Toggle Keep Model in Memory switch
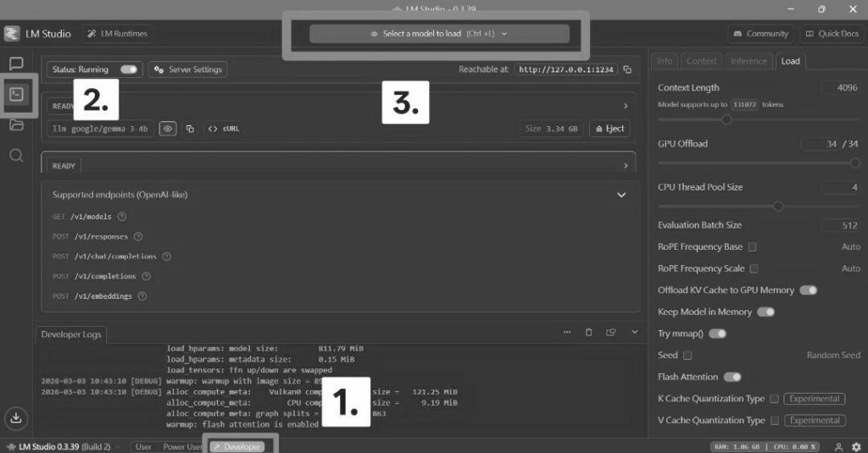Viewport: 868px width, 453px height. coord(765,312)
